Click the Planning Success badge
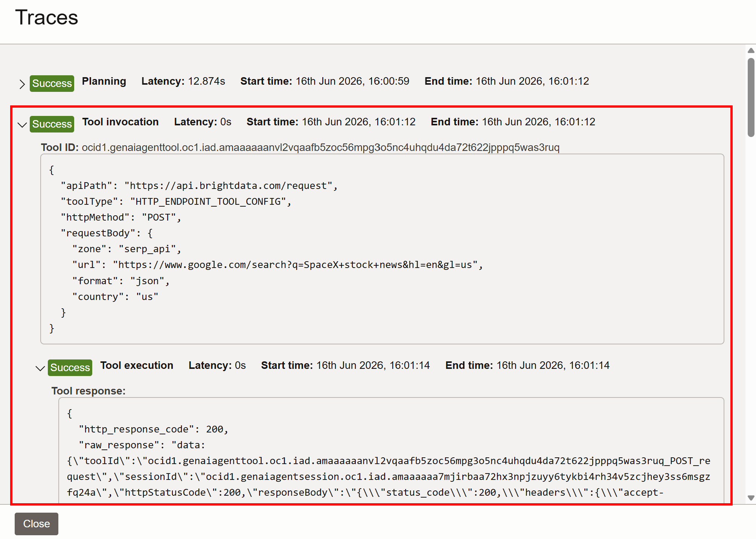756x539 pixels. pos(52,84)
